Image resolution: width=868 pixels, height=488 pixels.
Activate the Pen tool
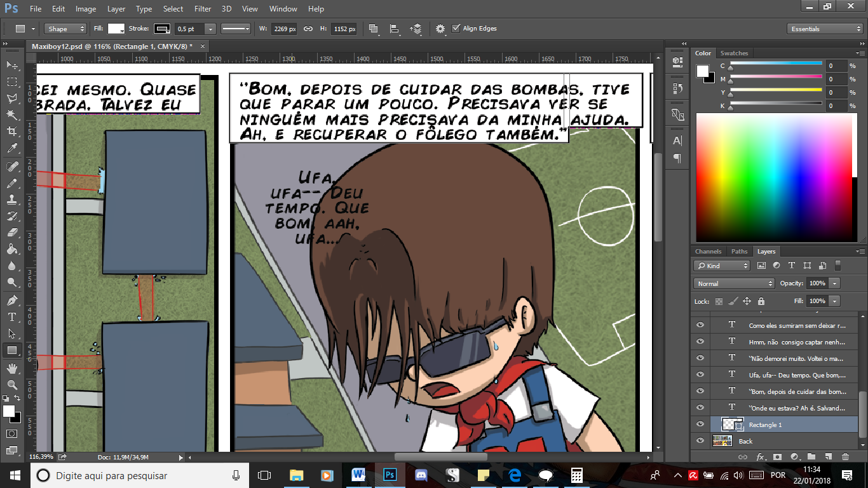pyautogui.click(x=12, y=300)
